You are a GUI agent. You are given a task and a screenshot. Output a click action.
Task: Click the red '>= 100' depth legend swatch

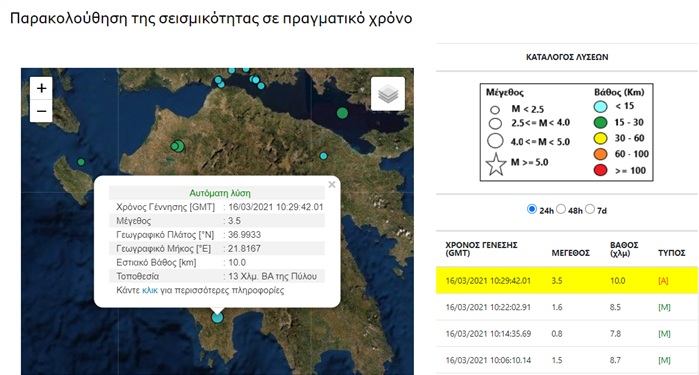click(x=600, y=170)
